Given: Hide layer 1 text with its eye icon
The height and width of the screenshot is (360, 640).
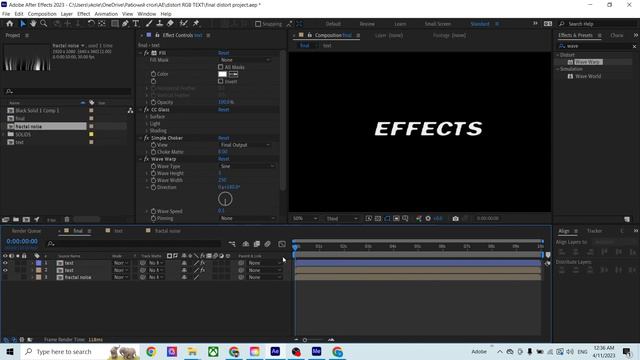Looking at the screenshot, I should click(5, 263).
